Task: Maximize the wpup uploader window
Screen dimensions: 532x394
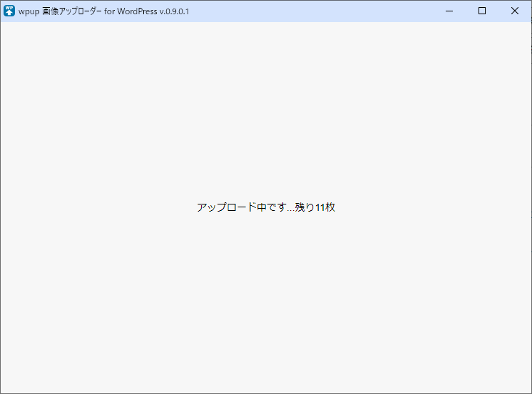Action: pos(482,11)
